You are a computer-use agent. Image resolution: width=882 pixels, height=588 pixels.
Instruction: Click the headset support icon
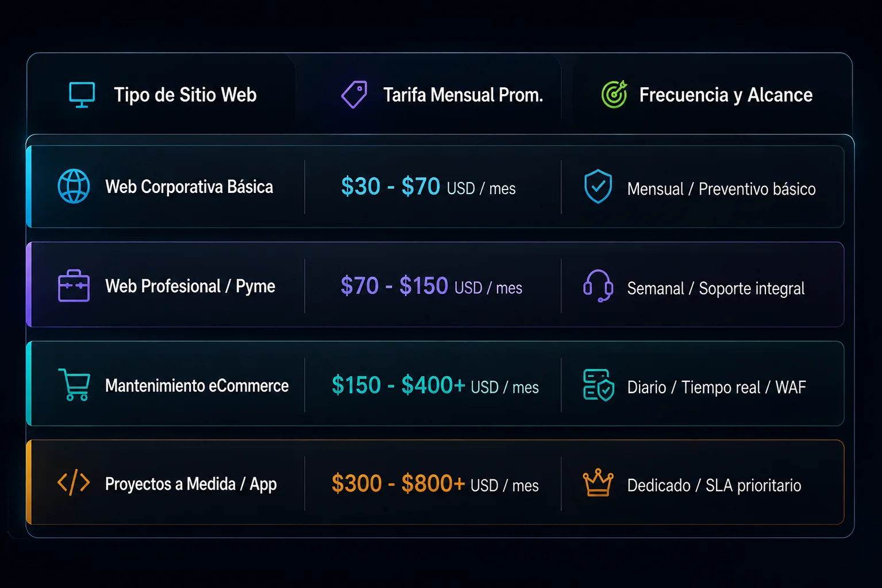pos(598,286)
